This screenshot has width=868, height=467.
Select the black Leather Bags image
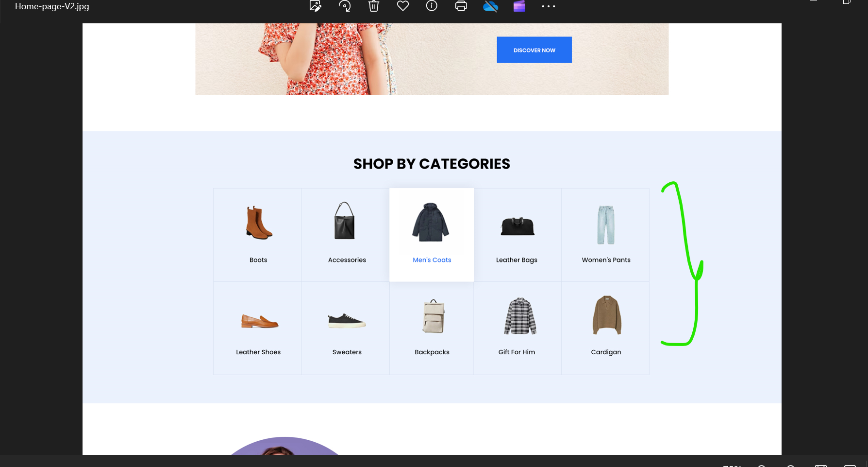click(517, 226)
